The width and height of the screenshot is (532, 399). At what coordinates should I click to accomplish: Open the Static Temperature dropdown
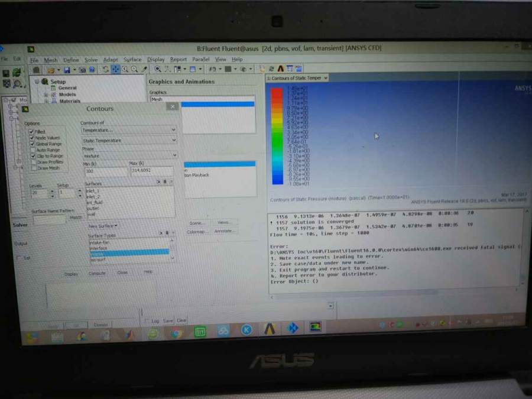click(x=129, y=140)
